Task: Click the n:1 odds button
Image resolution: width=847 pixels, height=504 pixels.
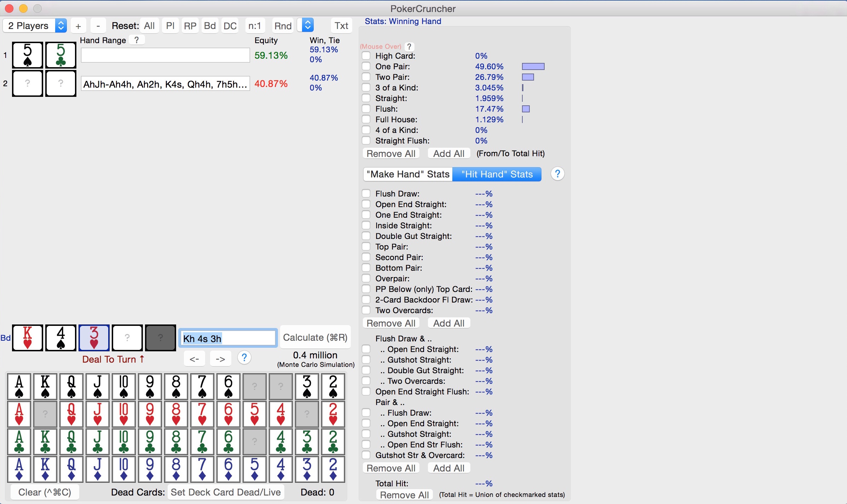Action: click(255, 26)
